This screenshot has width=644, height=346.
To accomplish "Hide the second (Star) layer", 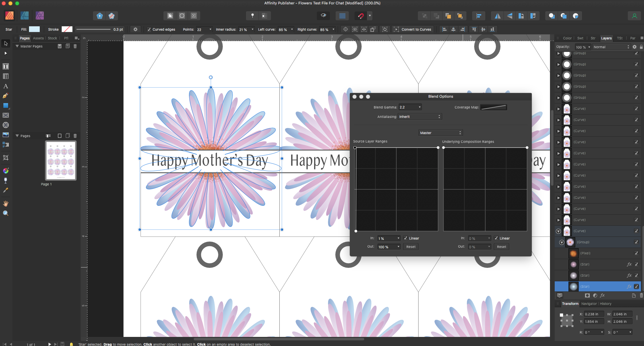I will click(636, 276).
